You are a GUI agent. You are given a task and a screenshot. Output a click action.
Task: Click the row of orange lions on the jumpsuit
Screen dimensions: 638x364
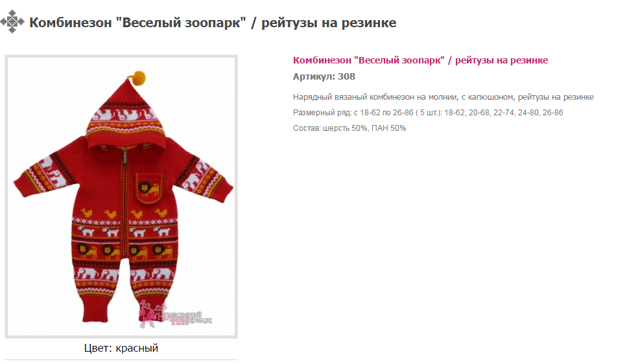[125, 251]
